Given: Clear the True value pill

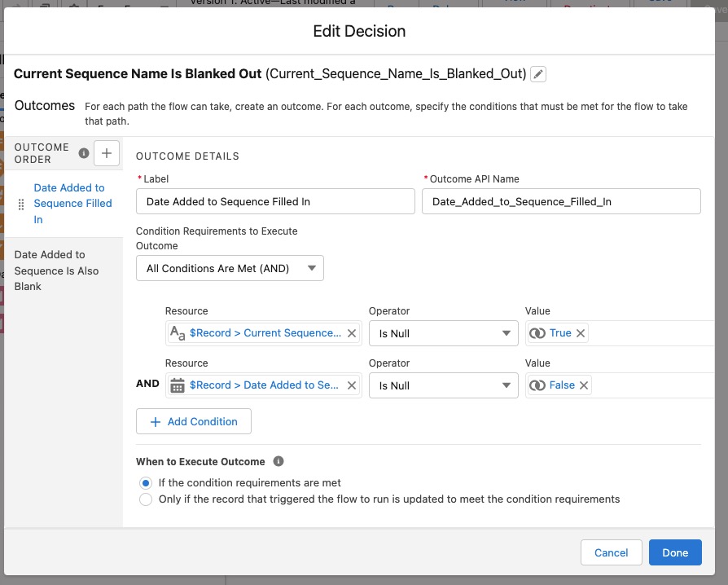Looking at the screenshot, I should coord(581,333).
